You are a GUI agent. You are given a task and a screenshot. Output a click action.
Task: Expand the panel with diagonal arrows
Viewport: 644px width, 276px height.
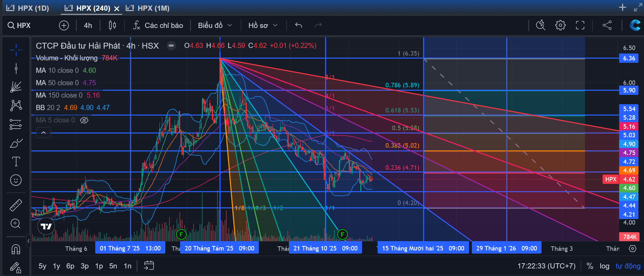point(638,7)
